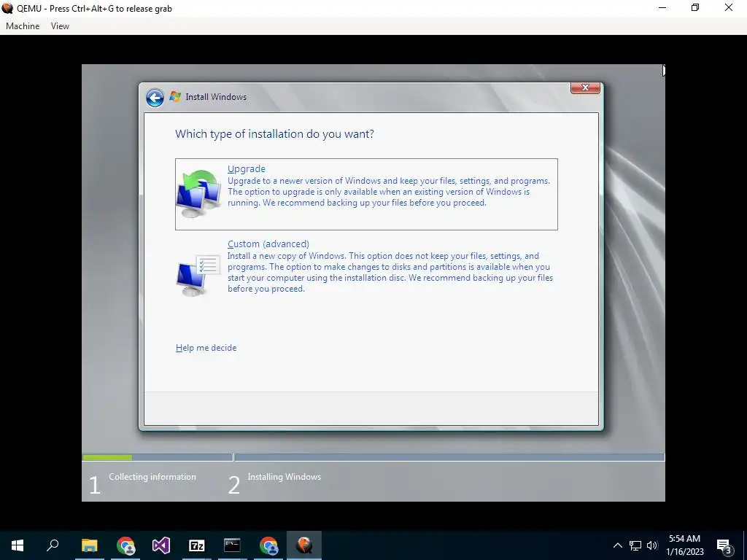Select the Upgrade installation option
747x560 pixels.
pos(366,194)
